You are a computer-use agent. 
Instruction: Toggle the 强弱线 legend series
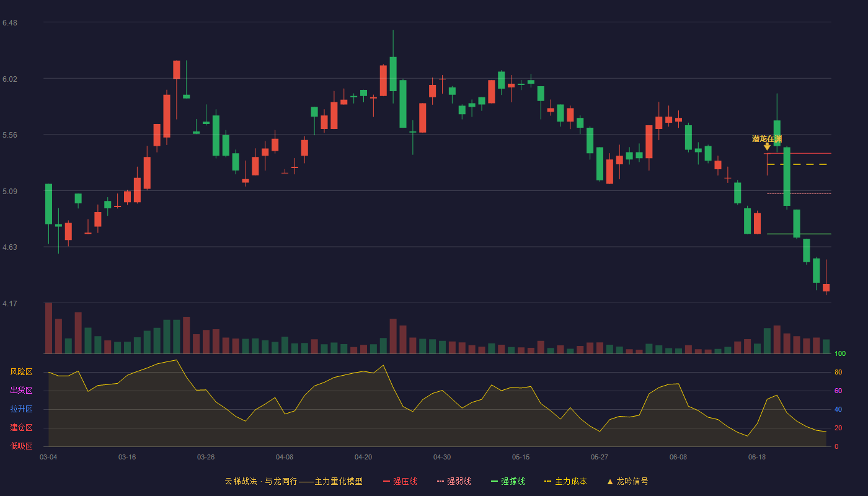[454, 481]
